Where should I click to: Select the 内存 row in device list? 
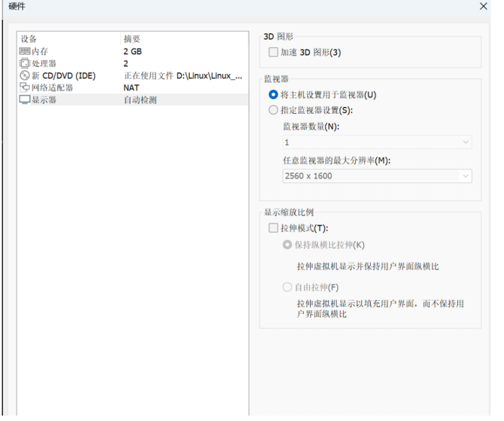[133, 52]
